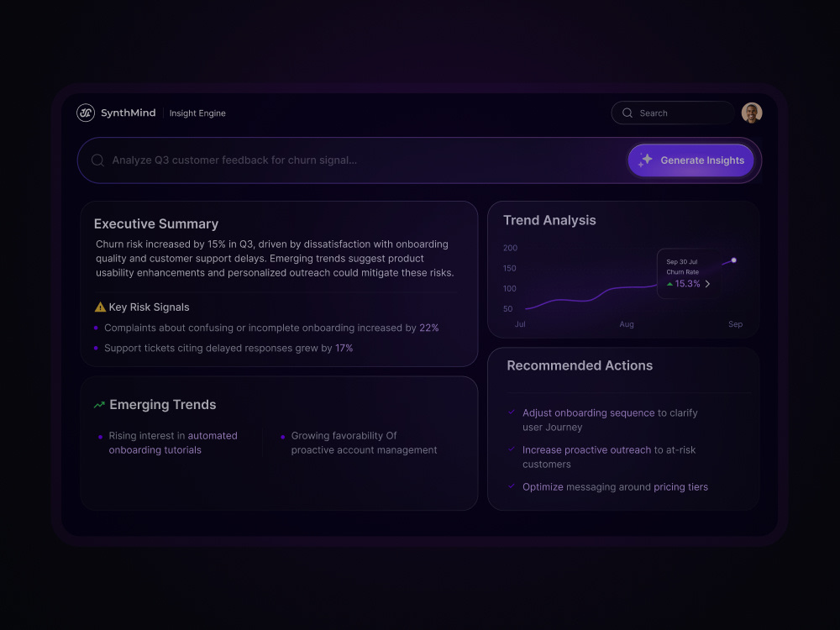Image resolution: width=840 pixels, height=630 pixels.
Task: Open the Insight Engine label
Action: (x=197, y=113)
